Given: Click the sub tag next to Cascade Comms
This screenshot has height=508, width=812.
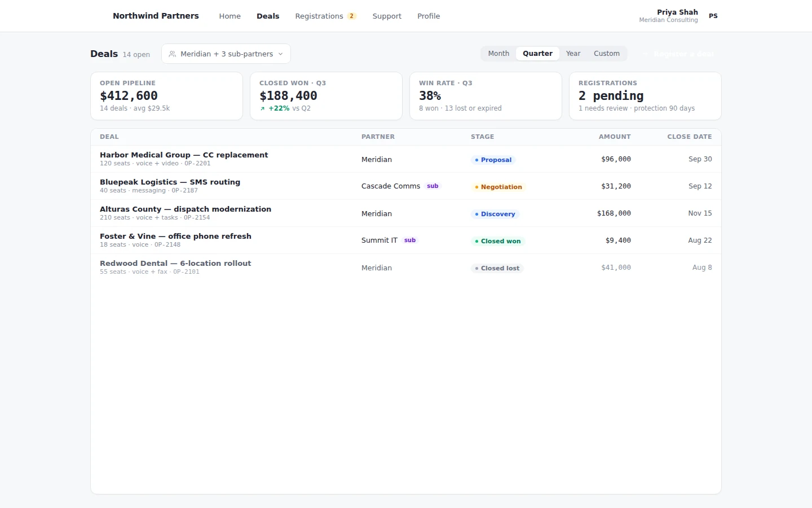Looking at the screenshot, I should tap(433, 186).
